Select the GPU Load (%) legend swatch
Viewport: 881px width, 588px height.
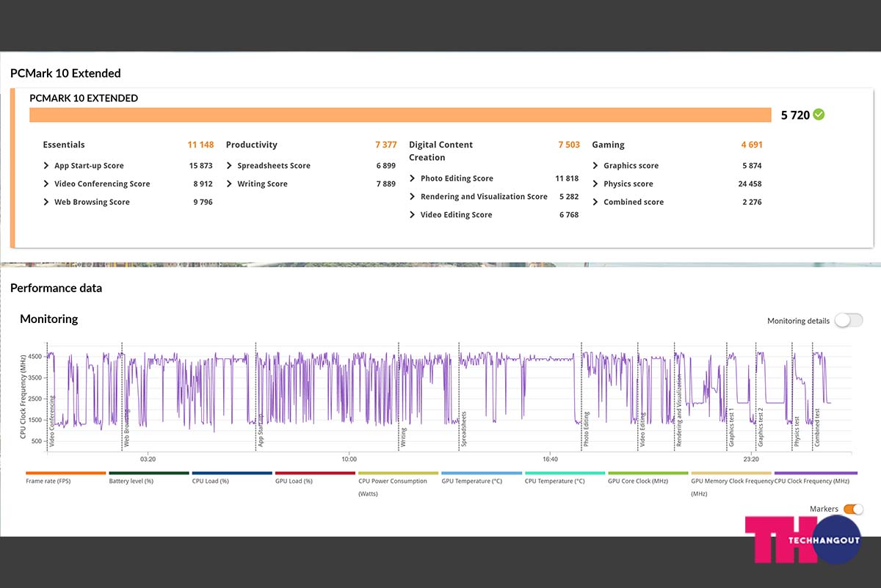(315, 473)
